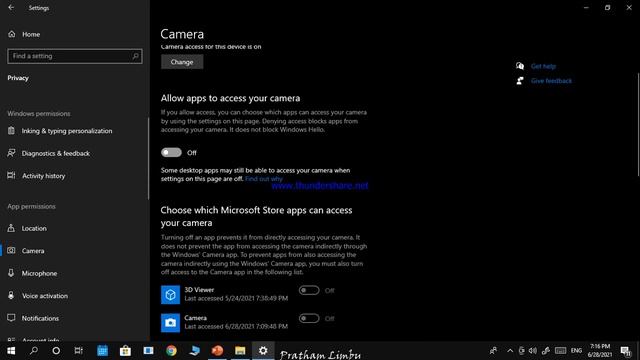Open Task View on the taskbar
The height and width of the screenshot is (360, 640).
79,351
